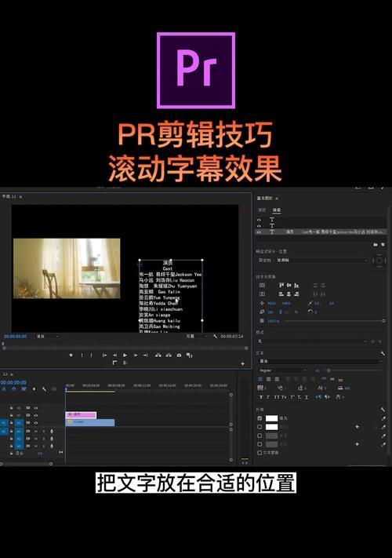Toggle the top video track eye
Viewport: 392px width, 558px height.
click(x=35, y=408)
